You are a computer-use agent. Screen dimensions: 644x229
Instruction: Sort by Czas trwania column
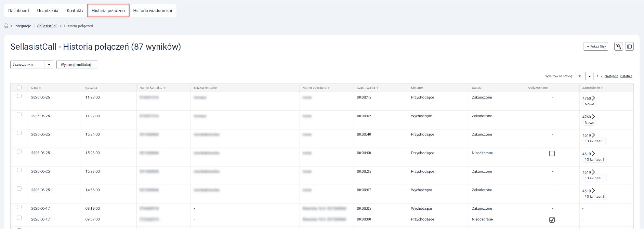tap(367, 88)
